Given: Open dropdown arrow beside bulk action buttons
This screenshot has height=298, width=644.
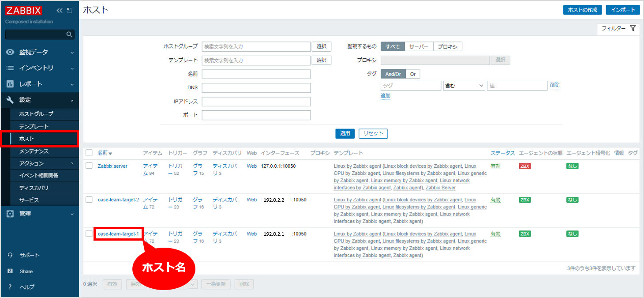Looking at the screenshot, I should (x=192, y=284).
